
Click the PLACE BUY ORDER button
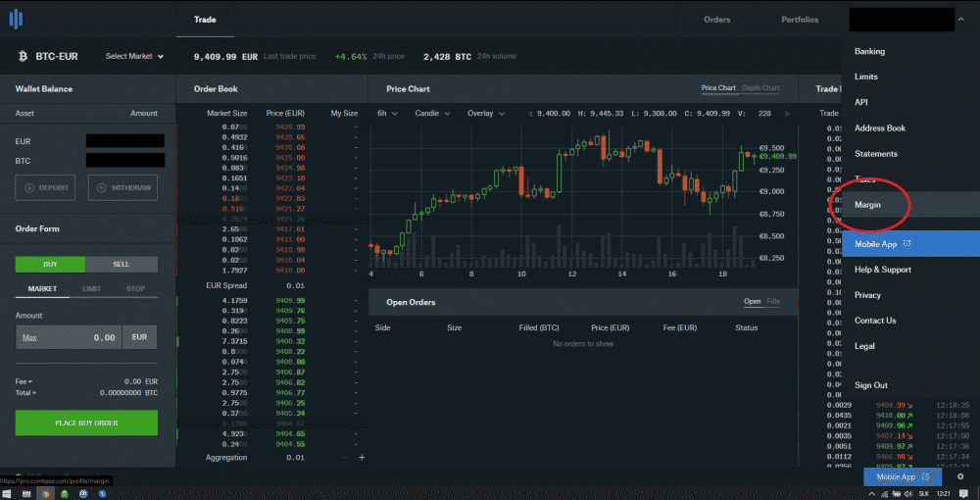[86, 424]
